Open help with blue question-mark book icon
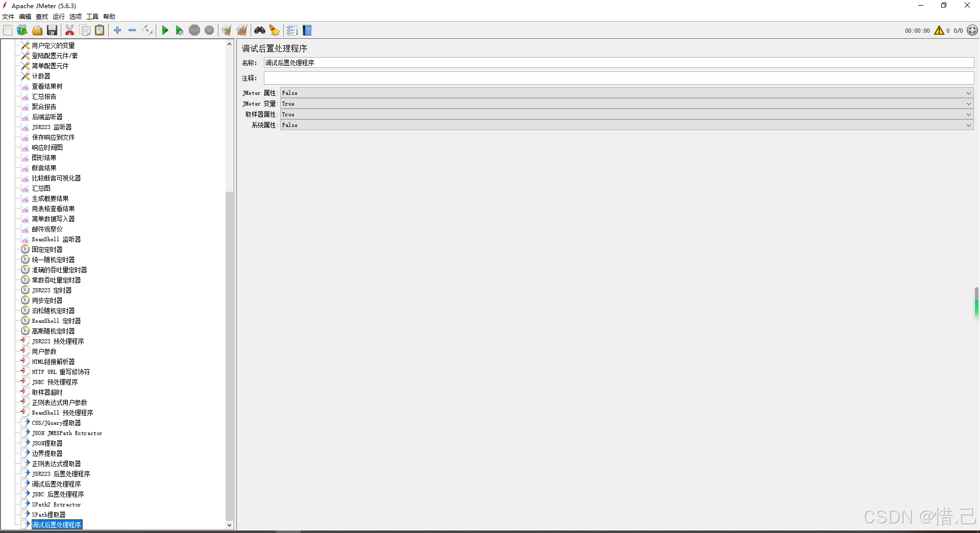Screen dimensions: 980x533 tap(307, 31)
